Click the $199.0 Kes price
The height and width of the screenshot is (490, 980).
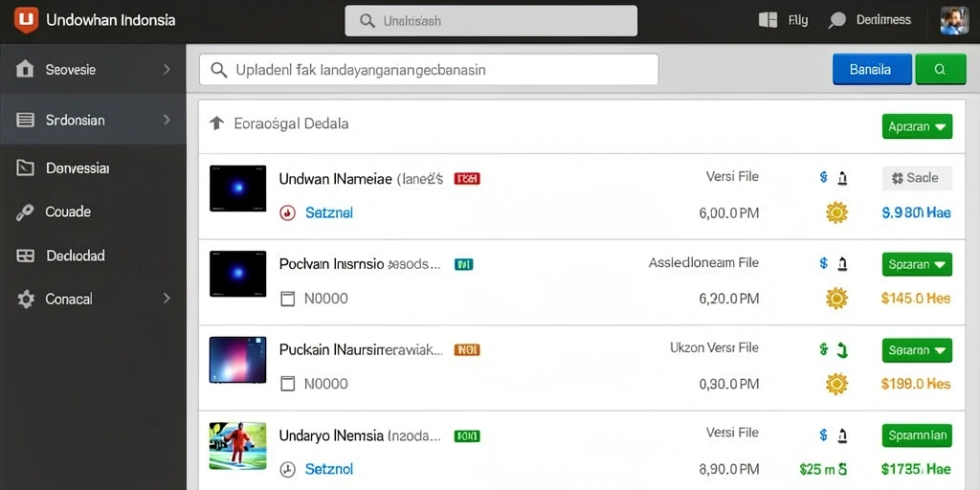click(916, 384)
